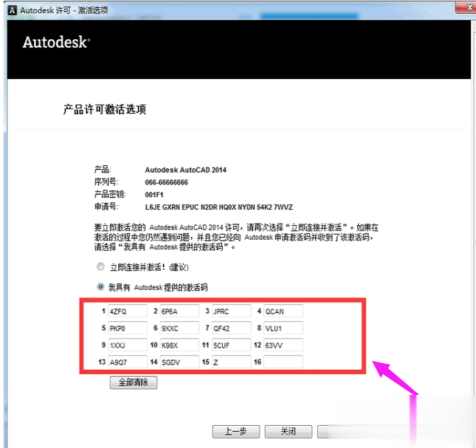Viewport: 476px width, 448px height.
Task: Click activation code field 2 containing 6P6A
Action: click(x=180, y=311)
